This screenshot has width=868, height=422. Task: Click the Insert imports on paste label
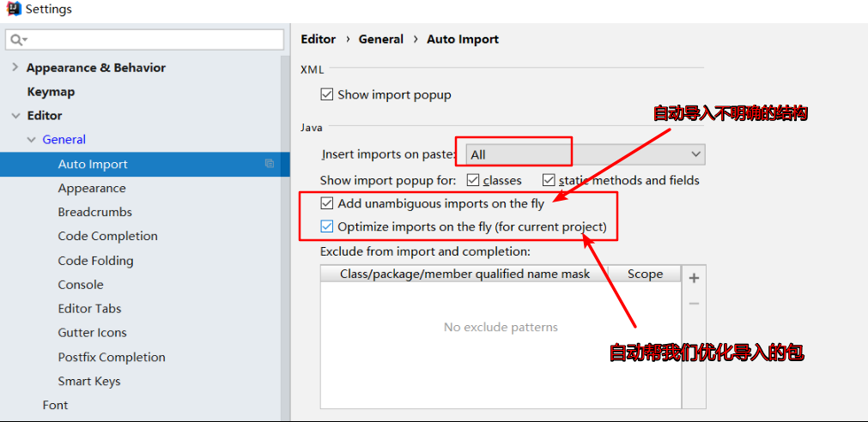[x=389, y=154]
